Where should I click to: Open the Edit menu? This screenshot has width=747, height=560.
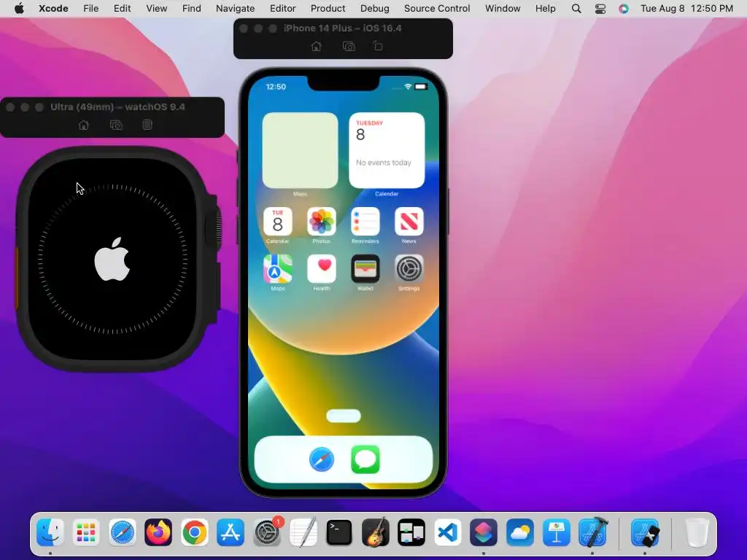coord(122,9)
